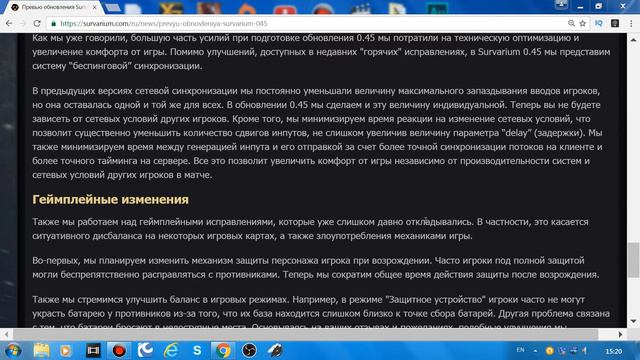This screenshot has height=360, width=640.
Task: Open Skype from the taskbar
Action: point(197,350)
